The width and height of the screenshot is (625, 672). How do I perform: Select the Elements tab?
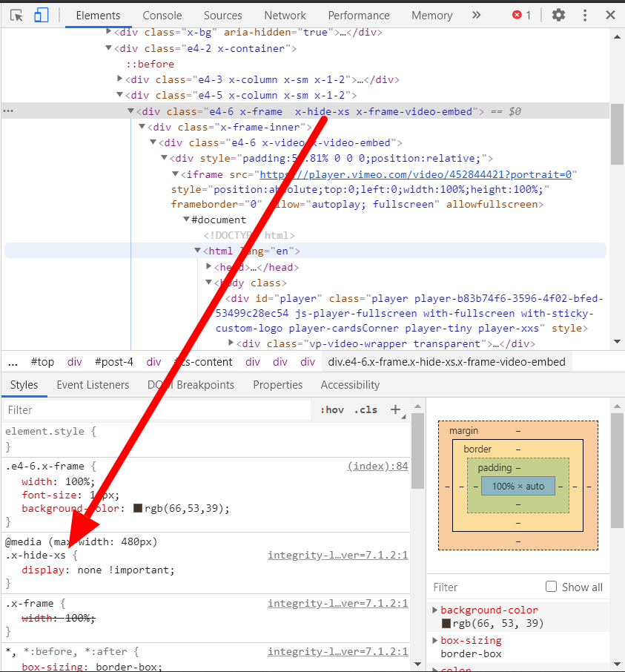(x=98, y=16)
